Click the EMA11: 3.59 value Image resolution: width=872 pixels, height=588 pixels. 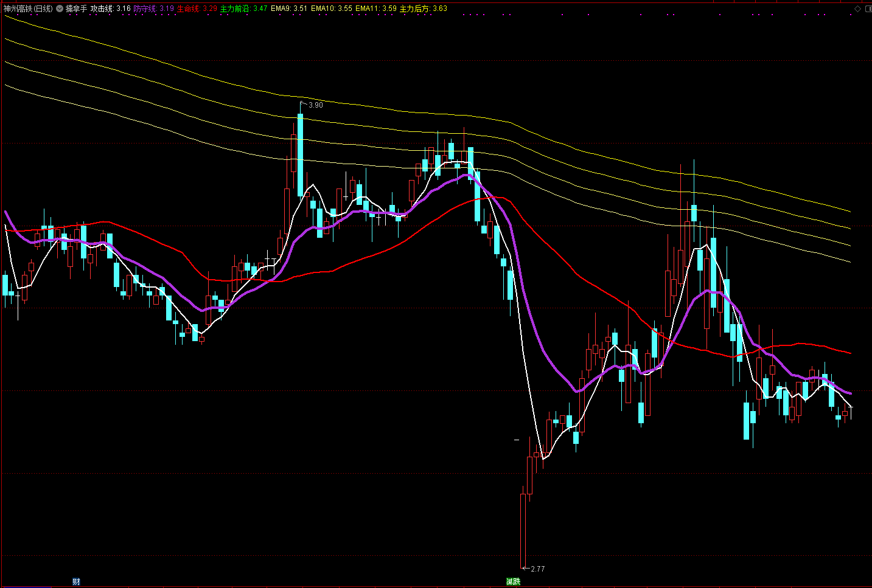point(376,9)
